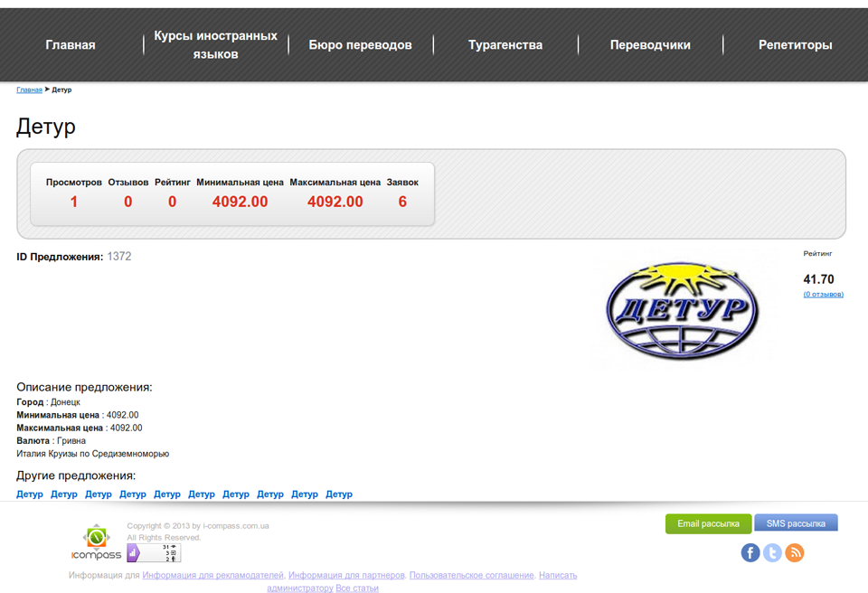Click the Copyright 2013 i-compass.com.ua text
This screenshot has height=593, width=868.
(x=198, y=526)
